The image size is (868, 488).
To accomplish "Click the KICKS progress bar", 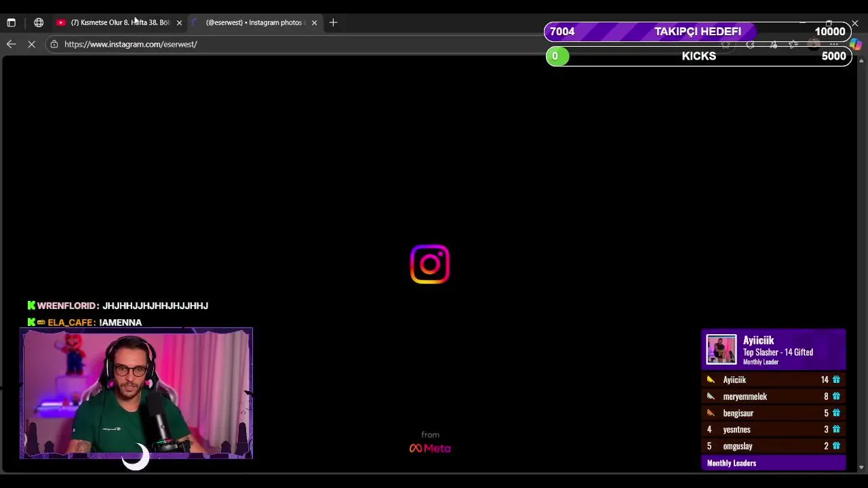I will point(698,56).
